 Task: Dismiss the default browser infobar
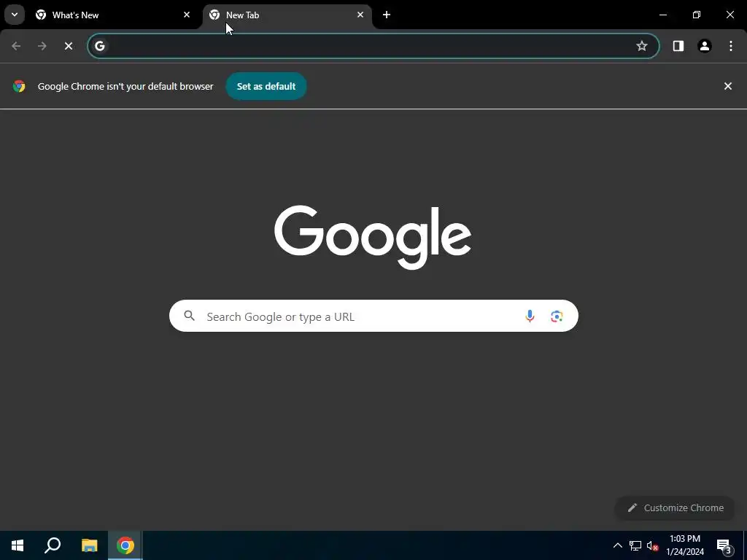pyautogui.click(x=728, y=86)
